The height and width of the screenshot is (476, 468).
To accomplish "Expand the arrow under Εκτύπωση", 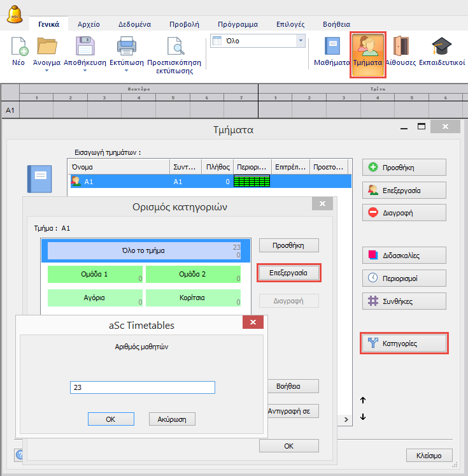I will [126, 71].
